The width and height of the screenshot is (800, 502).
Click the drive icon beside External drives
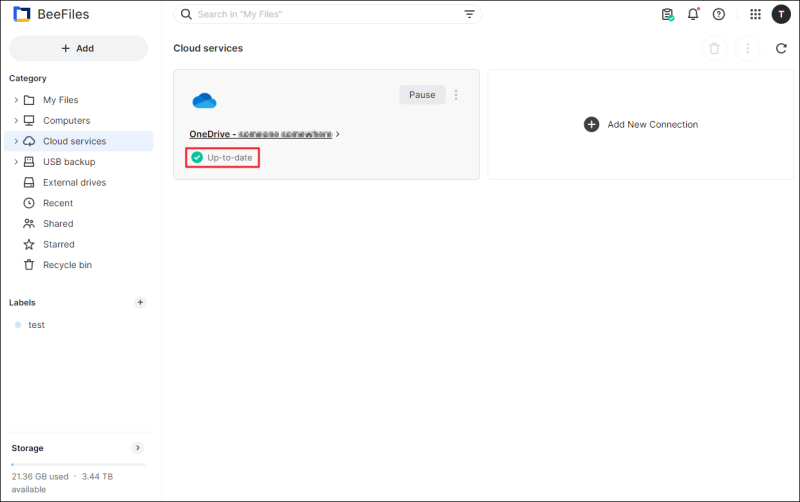29,183
